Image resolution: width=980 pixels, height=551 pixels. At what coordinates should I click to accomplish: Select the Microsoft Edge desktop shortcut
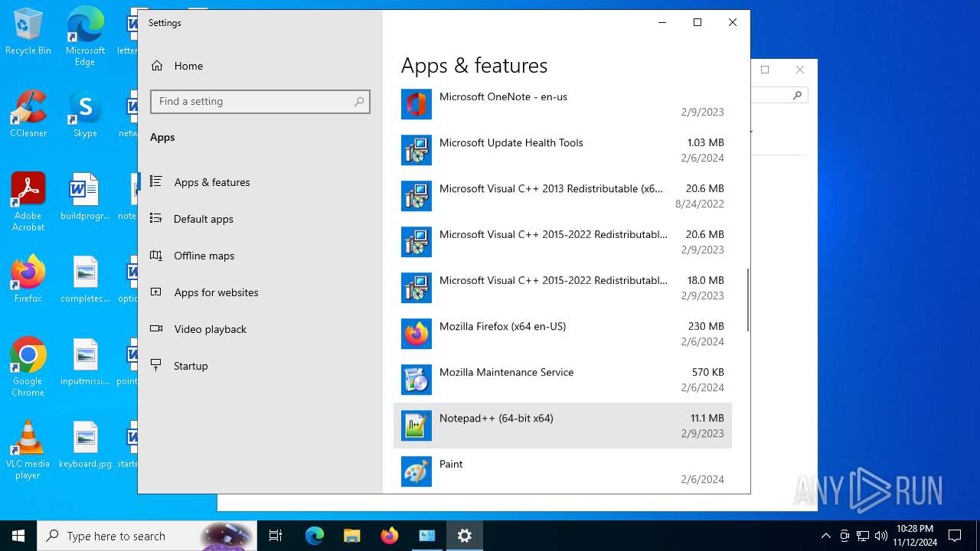[85, 37]
